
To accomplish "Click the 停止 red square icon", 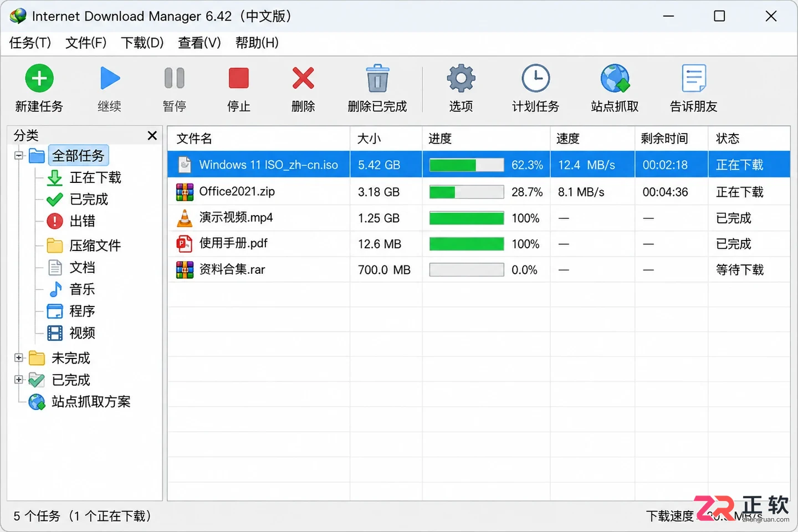I will 239,78.
